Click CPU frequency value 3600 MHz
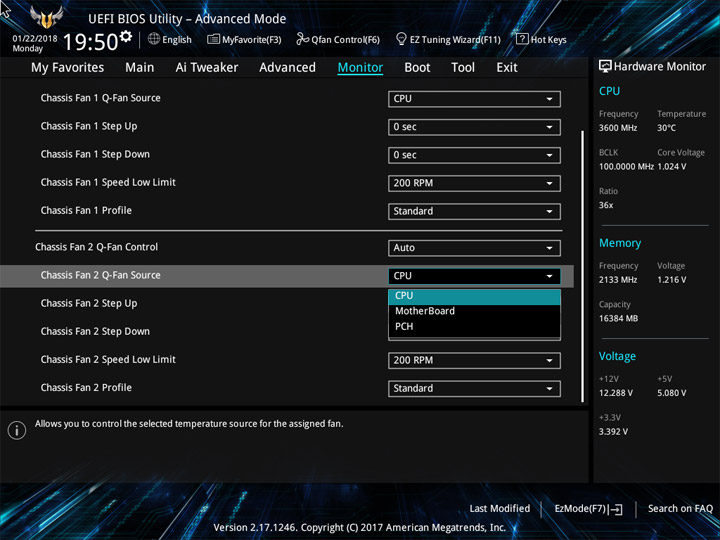 click(x=618, y=128)
